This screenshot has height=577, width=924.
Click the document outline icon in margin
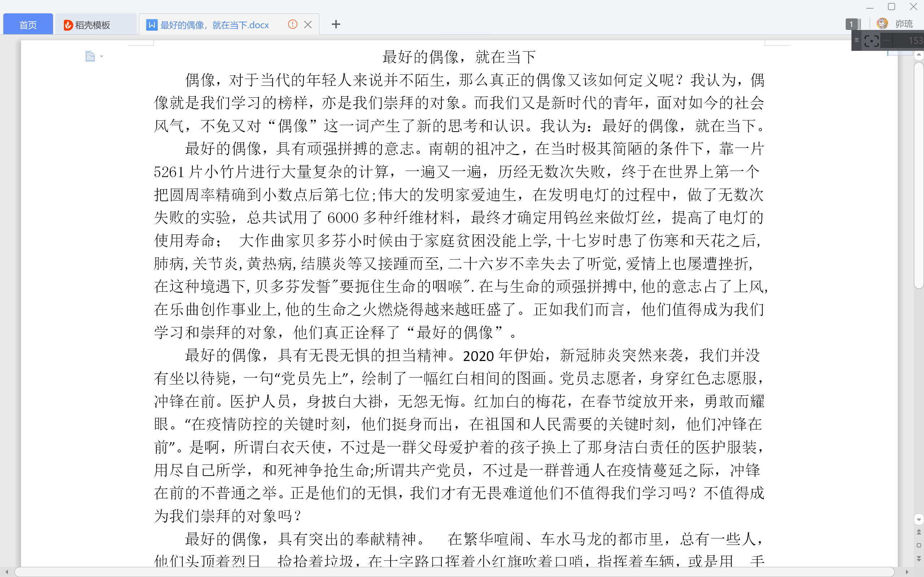click(90, 57)
